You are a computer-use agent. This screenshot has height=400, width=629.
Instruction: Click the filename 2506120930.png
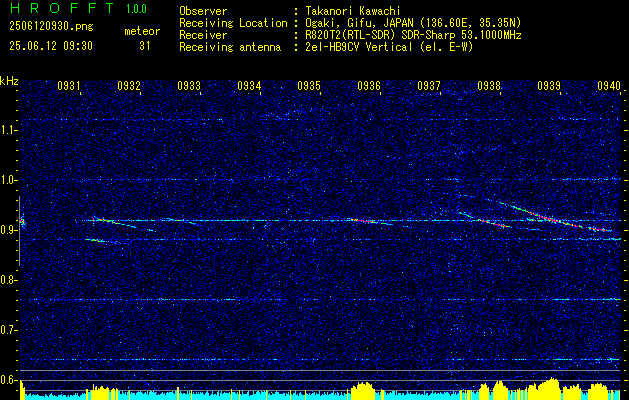click(x=51, y=27)
